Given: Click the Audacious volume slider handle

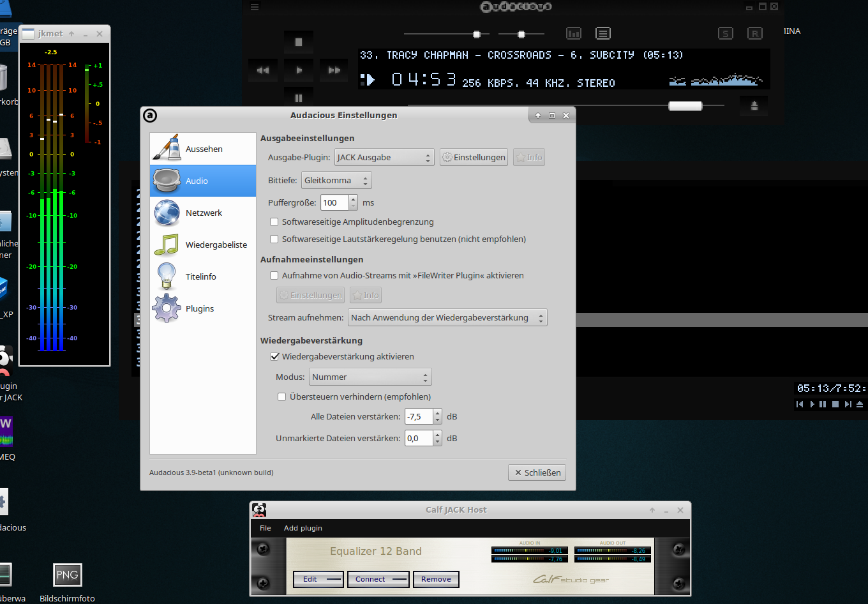Looking at the screenshot, I should 476,34.
